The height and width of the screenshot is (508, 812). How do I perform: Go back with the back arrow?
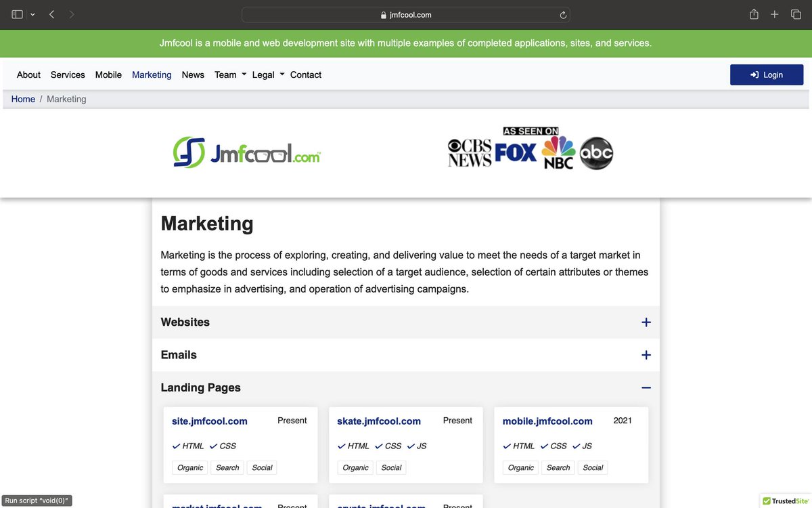[51, 14]
